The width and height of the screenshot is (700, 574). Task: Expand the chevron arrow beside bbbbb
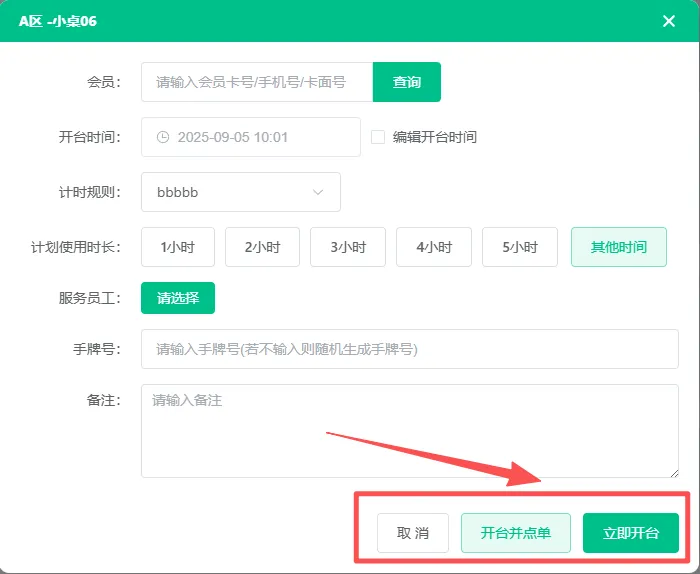pos(319,192)
